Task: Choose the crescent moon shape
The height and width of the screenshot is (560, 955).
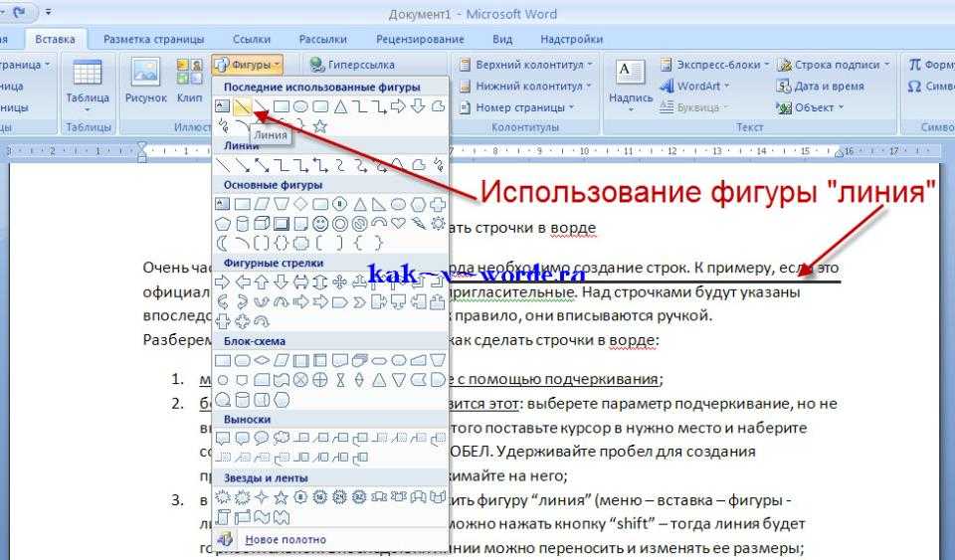Action: pyautogui.click(x=223, y=244)
